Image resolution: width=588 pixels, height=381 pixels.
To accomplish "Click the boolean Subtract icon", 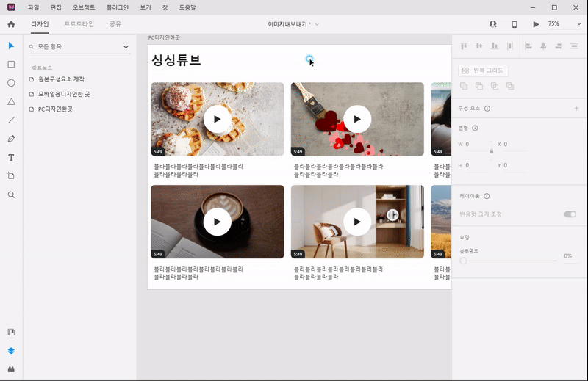I will coord(479,86).
